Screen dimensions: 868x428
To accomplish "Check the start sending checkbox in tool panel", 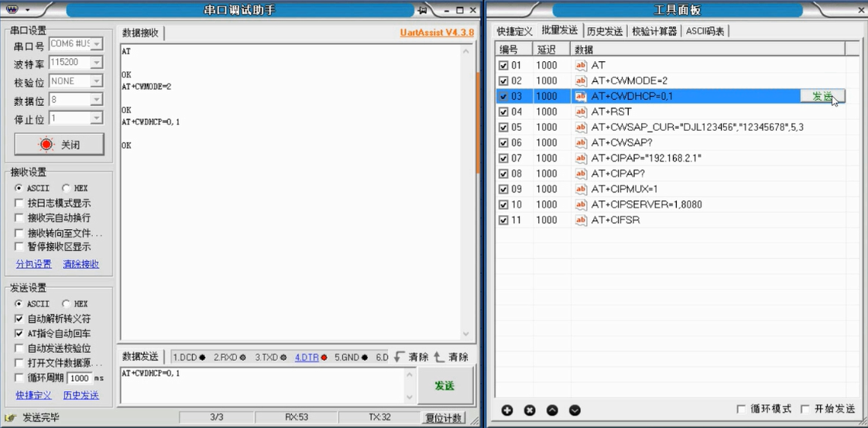I will pyautogui.click(x=805, y=409).
